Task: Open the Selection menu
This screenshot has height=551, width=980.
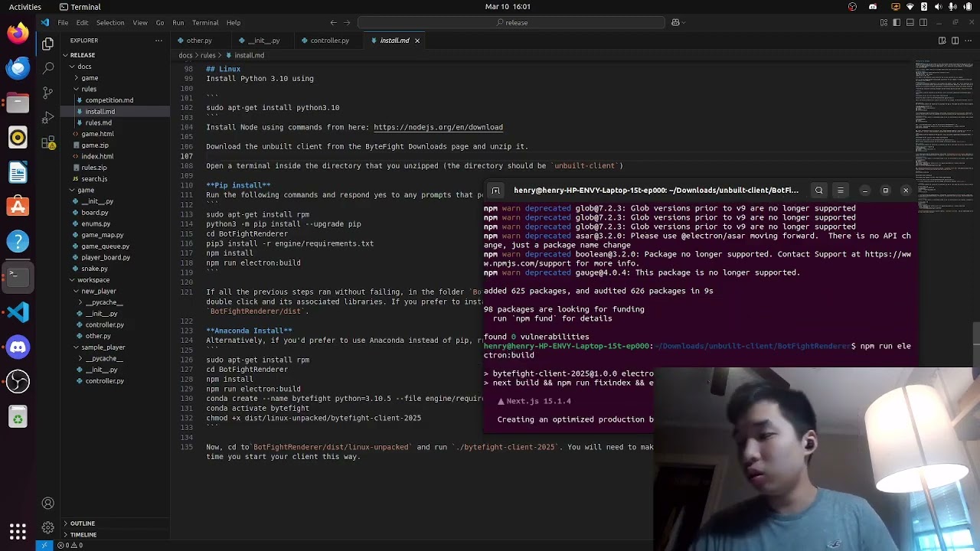Action: [110, 22]
